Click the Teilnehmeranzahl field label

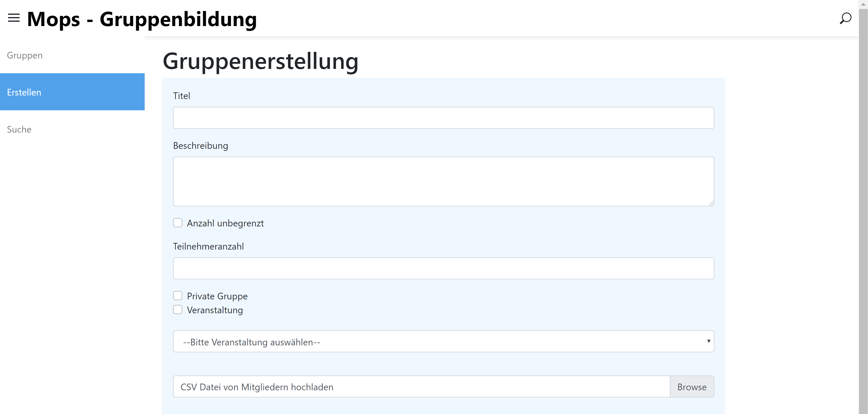(x=208, y=246)
